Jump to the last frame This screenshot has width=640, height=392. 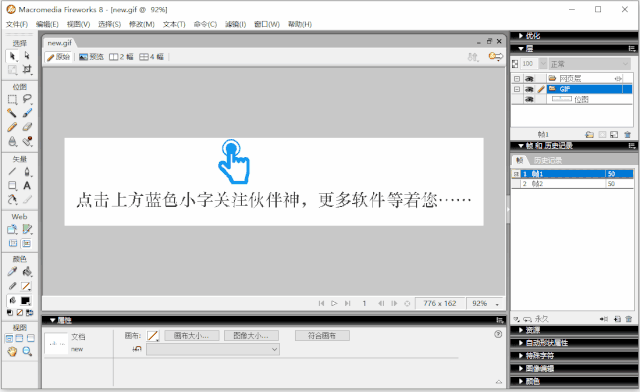coord(347,303)
